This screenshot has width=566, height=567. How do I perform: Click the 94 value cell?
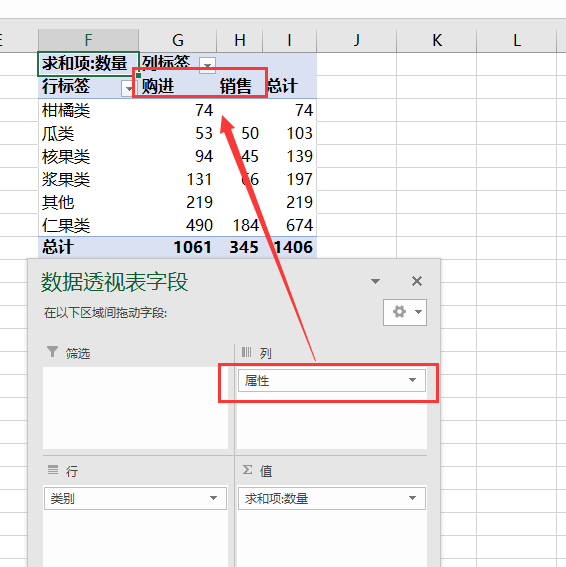pyautogui.click(x=177, y=156)
